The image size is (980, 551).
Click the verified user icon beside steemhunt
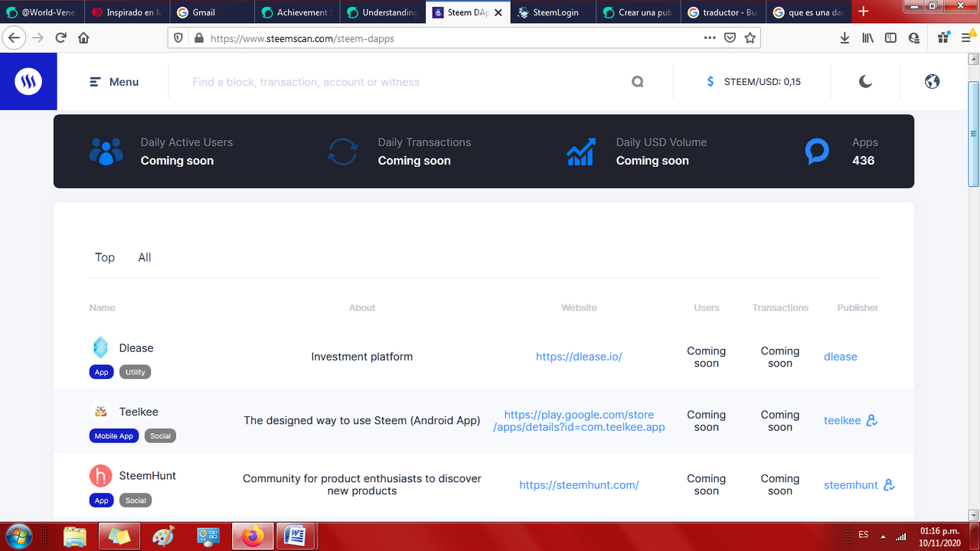tap(889, 484)
